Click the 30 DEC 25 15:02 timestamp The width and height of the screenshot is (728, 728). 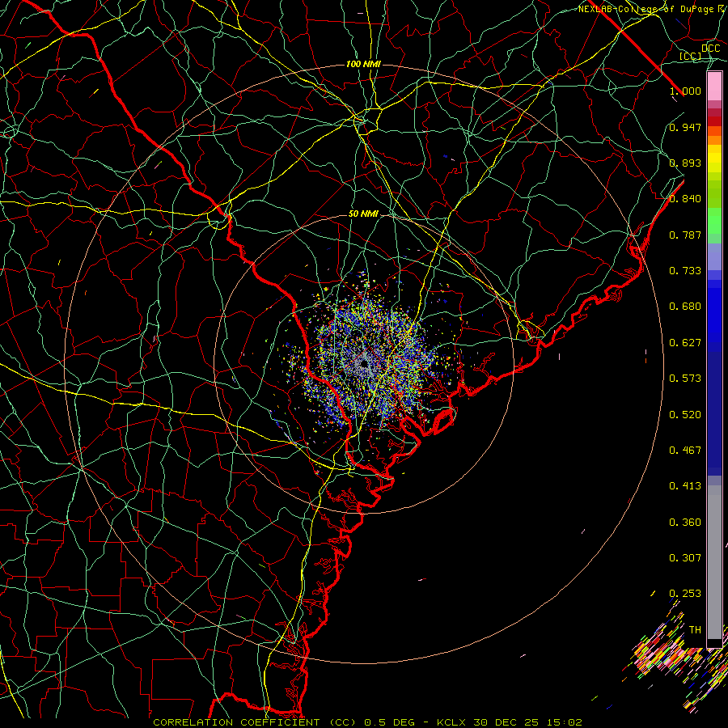point(528,722)
